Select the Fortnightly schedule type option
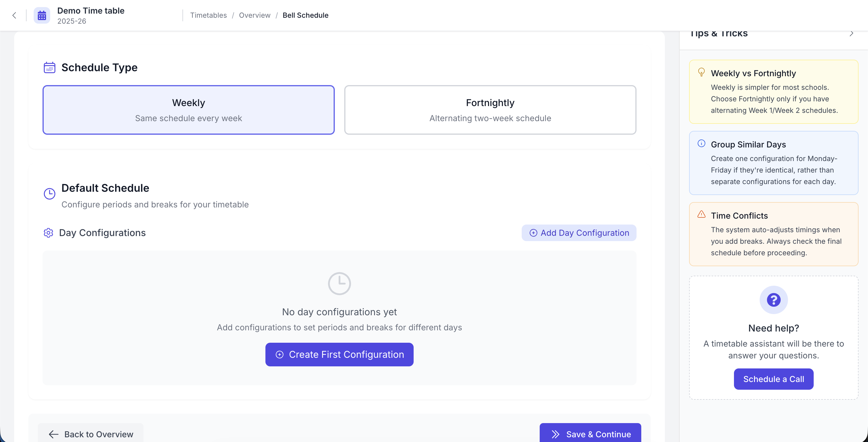Image resolution: width=868 pixels, height=442 pixels. [x=490, y=110]
